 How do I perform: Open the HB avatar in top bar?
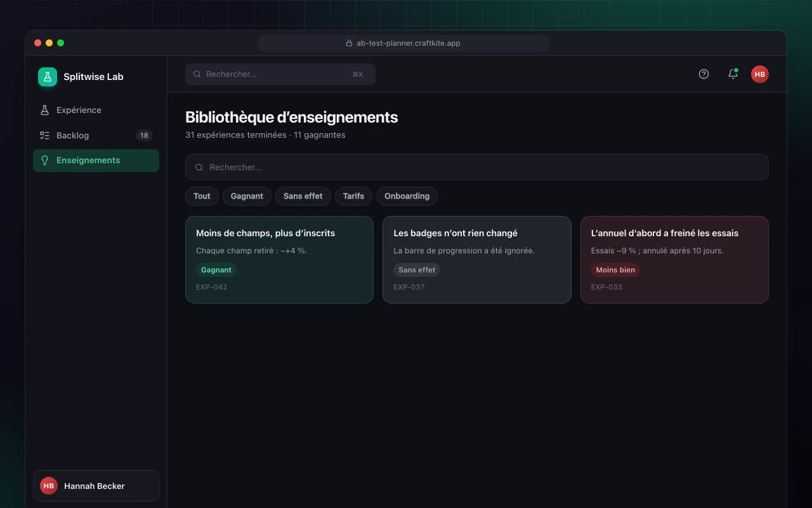point(760,74)
